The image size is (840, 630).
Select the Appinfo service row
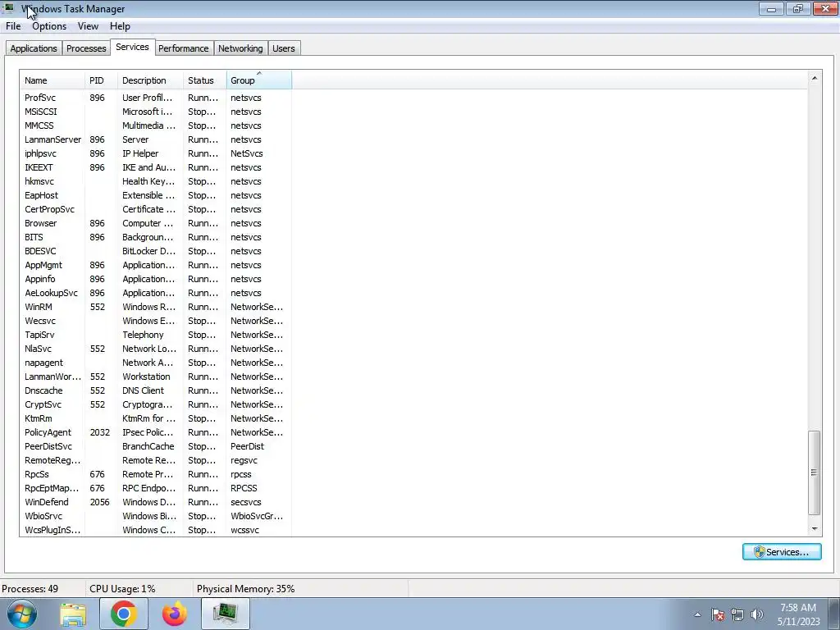[x=156, y=279]
